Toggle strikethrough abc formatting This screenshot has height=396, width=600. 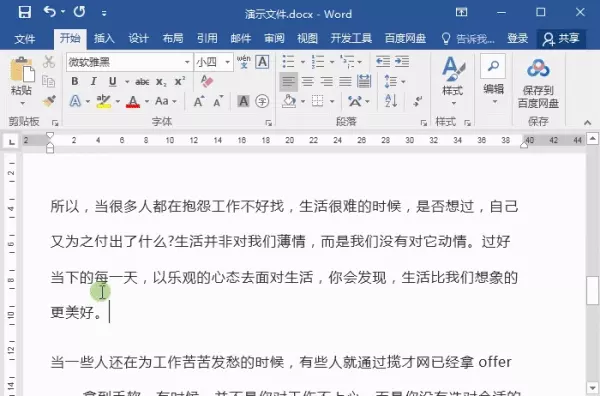[142, 81]
